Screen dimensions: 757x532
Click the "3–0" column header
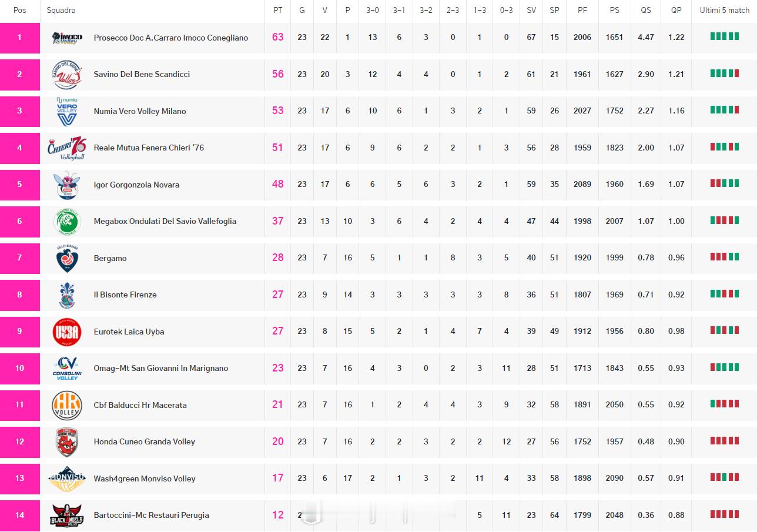point(373,10)
